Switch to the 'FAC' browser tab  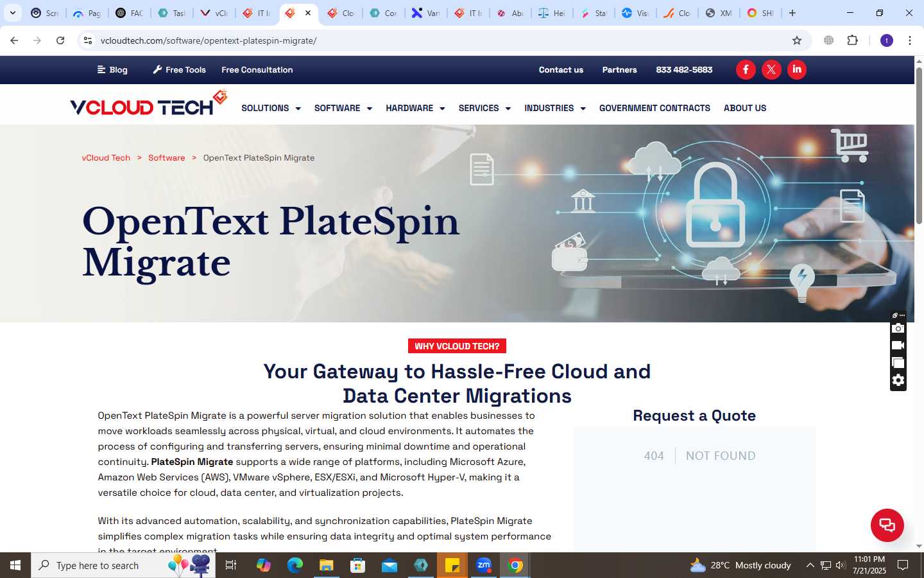point(130,13)
